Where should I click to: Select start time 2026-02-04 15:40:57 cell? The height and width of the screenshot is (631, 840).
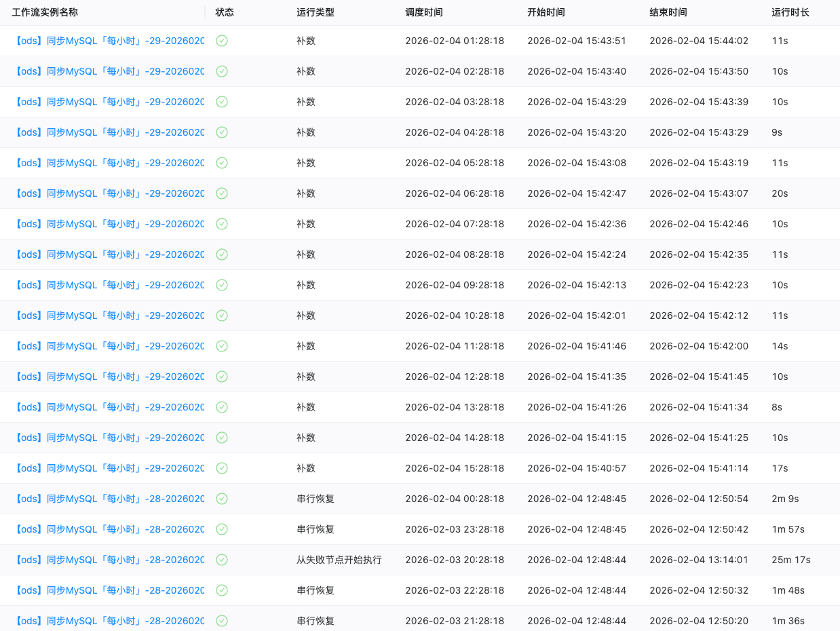click(x=577, y=468)
